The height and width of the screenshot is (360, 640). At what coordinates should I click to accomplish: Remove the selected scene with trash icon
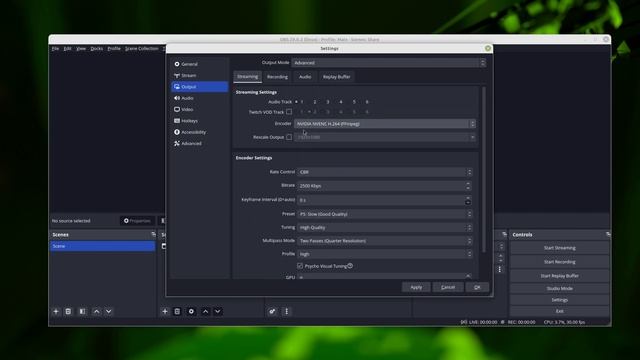coord(69,311)
